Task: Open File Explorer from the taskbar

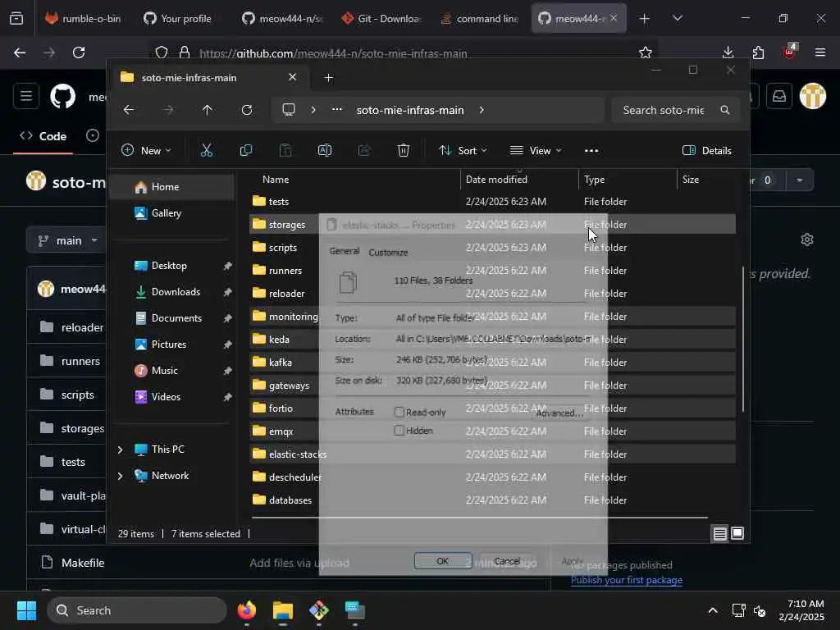Action: coord(283,610)
